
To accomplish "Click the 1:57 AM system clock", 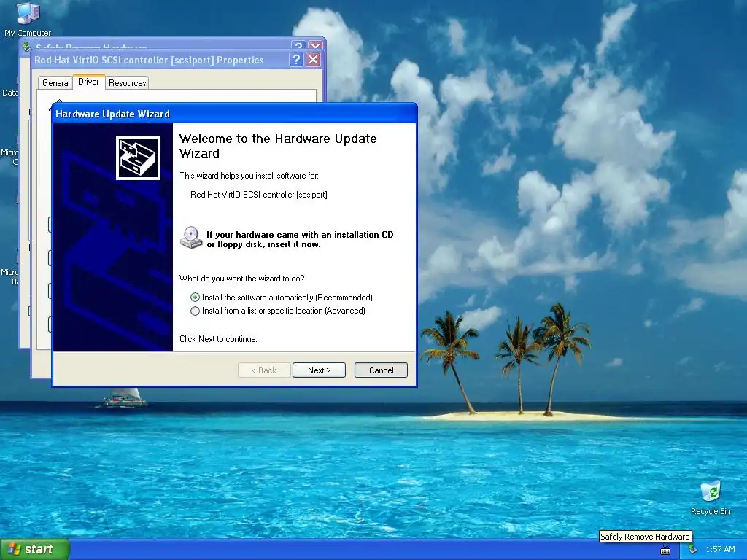I will [720, 550].
